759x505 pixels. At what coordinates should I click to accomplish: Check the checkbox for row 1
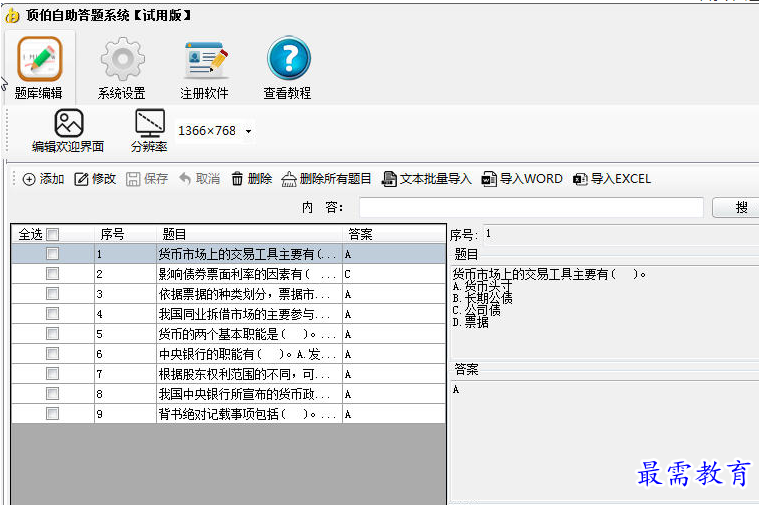52,254
